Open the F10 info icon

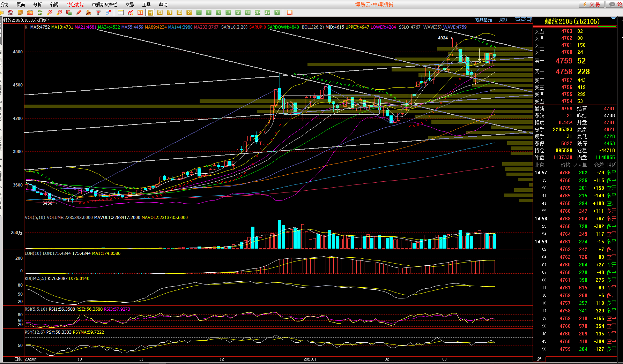coord(30,13)
